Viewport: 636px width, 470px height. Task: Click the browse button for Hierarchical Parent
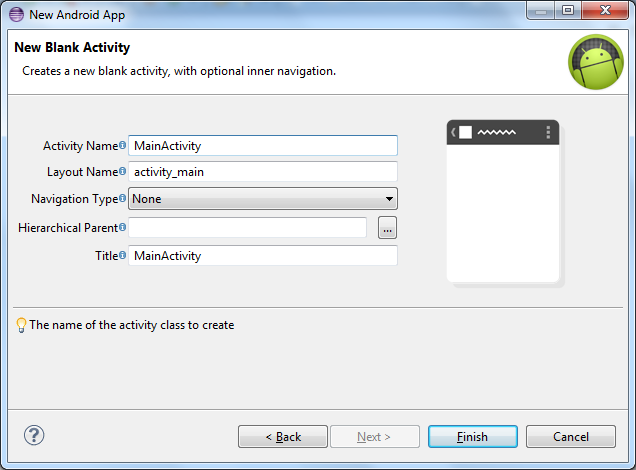click(x=388, y=228)
